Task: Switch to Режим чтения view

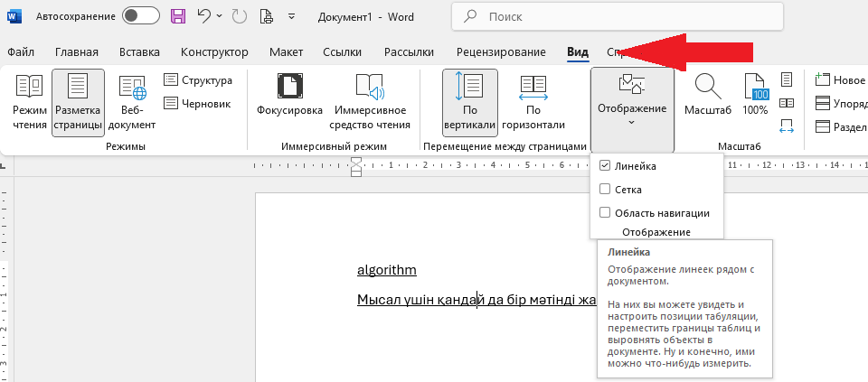Action: pyautogui.click(x=29, y=103)
